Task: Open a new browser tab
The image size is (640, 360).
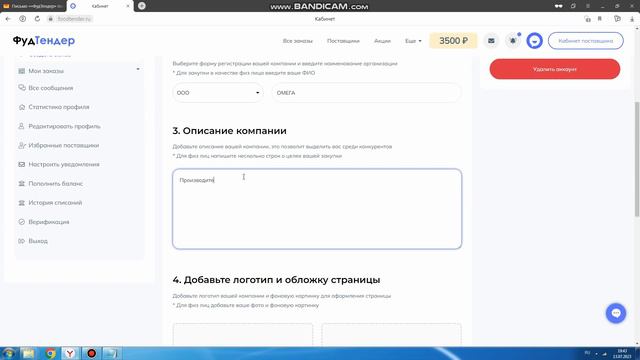Action: 142,6
